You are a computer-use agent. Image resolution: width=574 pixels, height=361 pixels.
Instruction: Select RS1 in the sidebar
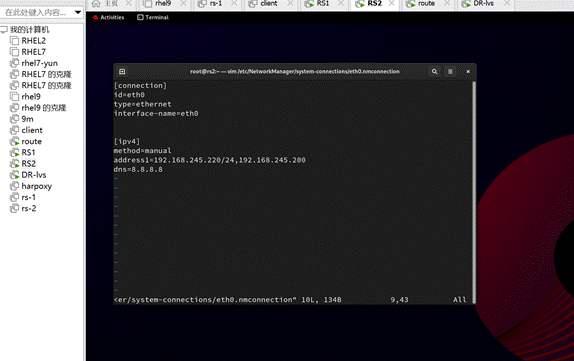[x=28, y=153]
